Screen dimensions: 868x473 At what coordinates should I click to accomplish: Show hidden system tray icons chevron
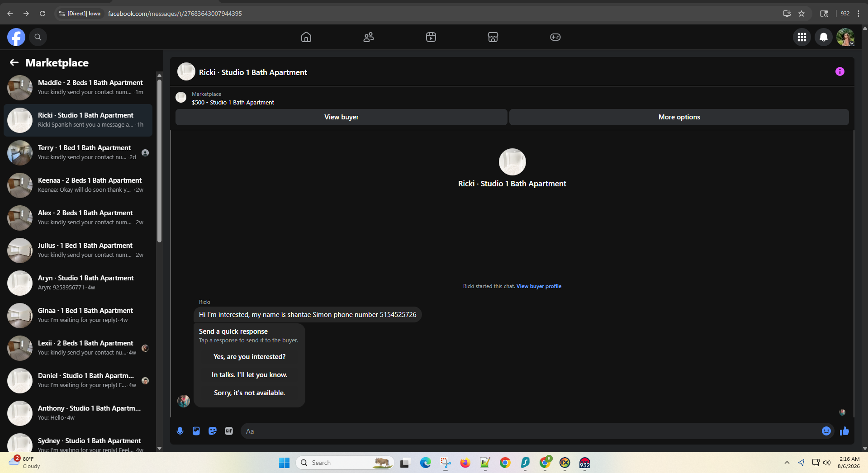[787, 463]
